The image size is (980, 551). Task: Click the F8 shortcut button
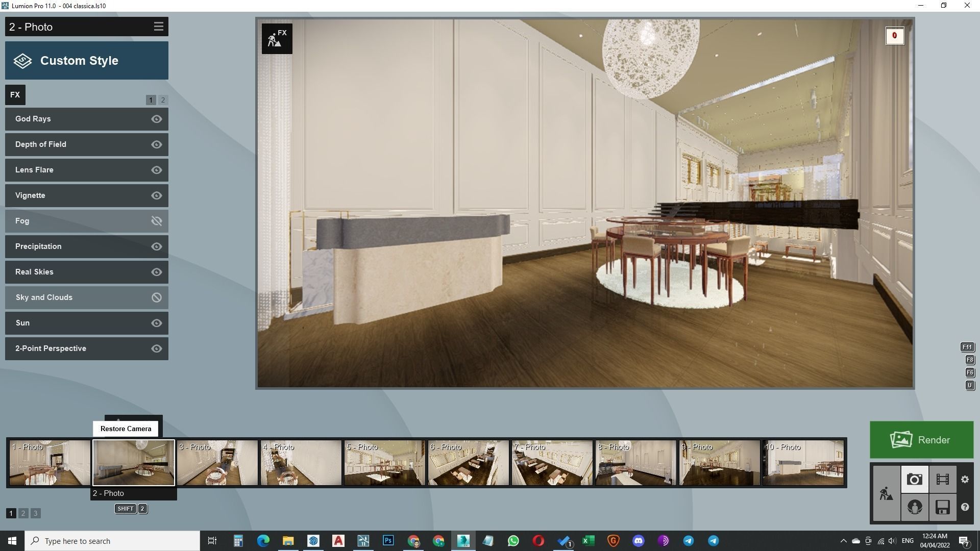pyautogui.click(x=970, y=360)
